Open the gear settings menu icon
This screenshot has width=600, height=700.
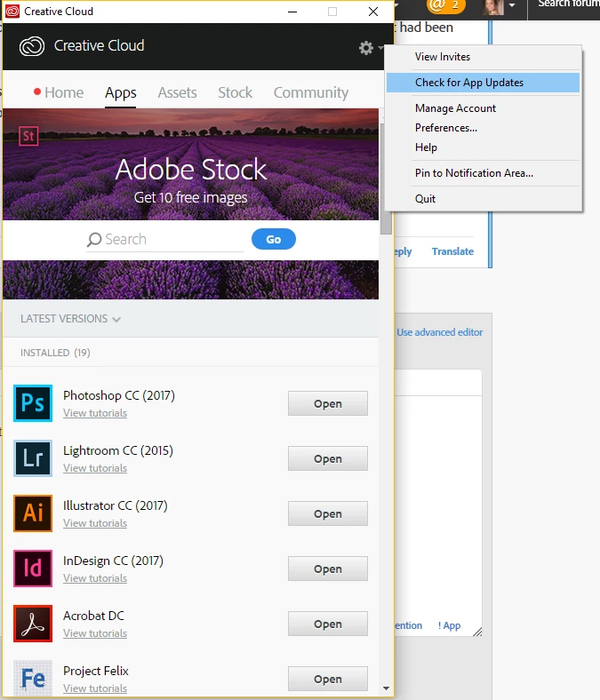[366, 48]
